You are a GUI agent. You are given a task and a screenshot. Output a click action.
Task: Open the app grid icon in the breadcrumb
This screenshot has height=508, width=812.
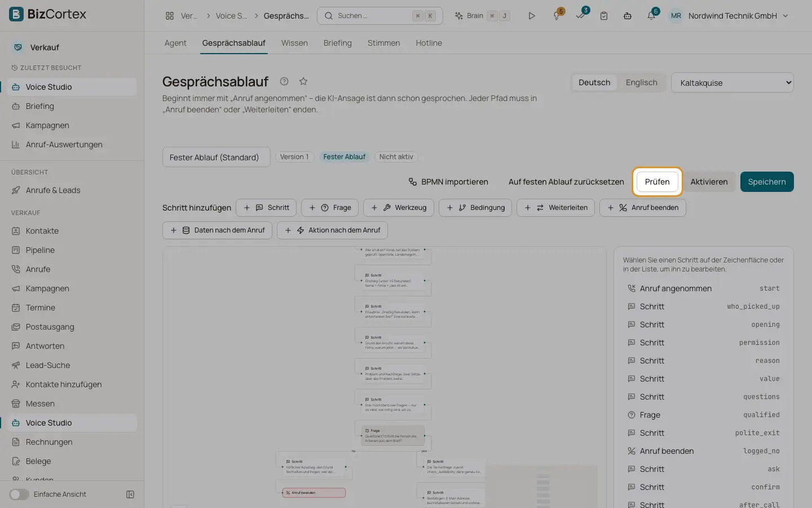170,16
